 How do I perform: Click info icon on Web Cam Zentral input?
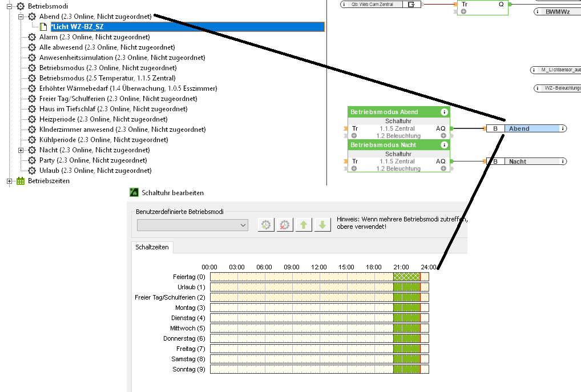[344, 5]
